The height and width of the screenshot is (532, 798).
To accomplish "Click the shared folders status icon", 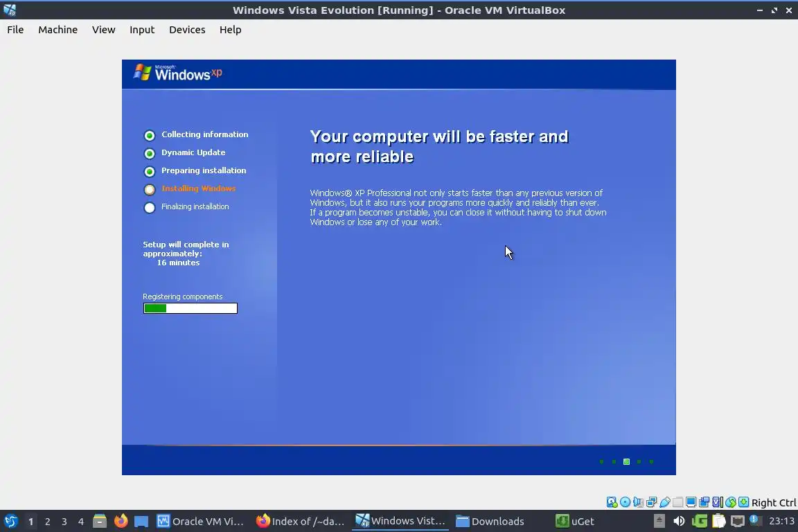I will click(678, 502).
